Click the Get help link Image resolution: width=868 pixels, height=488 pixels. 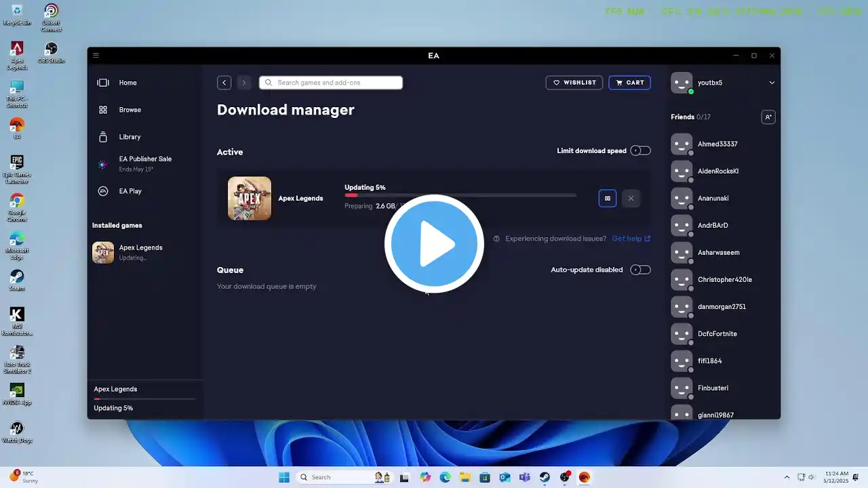[x=631, y=239]
